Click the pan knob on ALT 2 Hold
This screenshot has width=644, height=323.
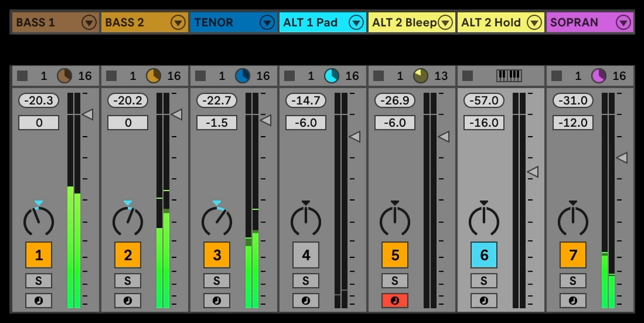pyautogui.click(x=484, y=221)
